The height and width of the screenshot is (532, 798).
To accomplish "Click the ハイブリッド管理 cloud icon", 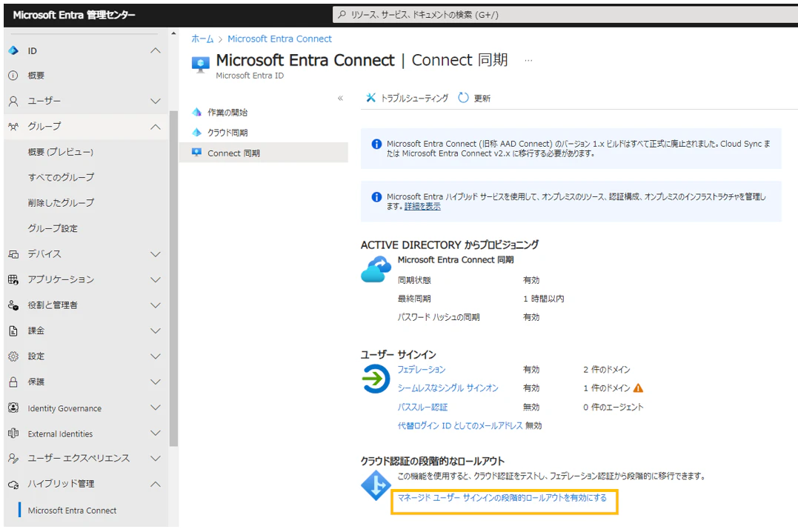I will pyautogui.click(x=13, y=484).
